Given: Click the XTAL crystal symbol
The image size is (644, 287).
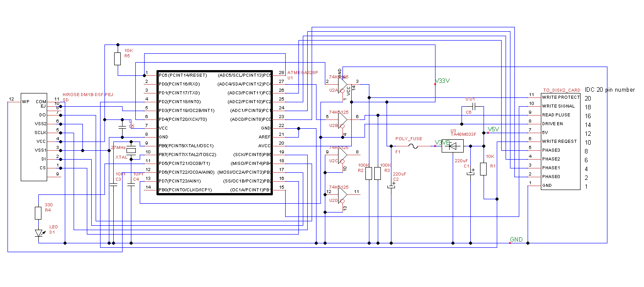Looking at the screenshot, I should (x=130, y=150).
